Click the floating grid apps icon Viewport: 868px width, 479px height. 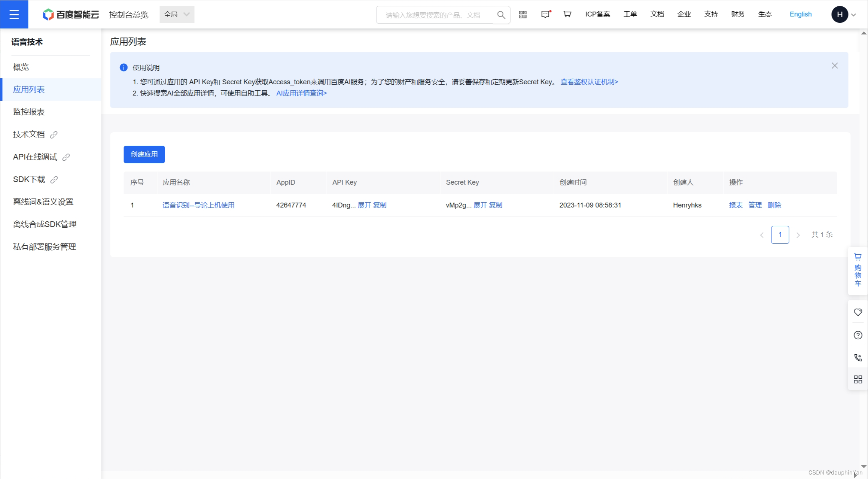click(858, 379)
